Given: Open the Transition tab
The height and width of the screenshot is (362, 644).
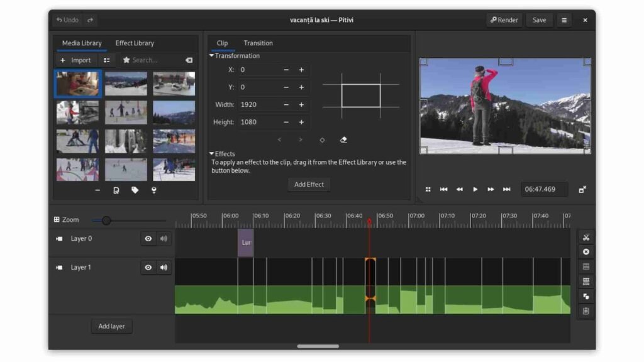Looking at the screenshot, I should pos(258,43).
